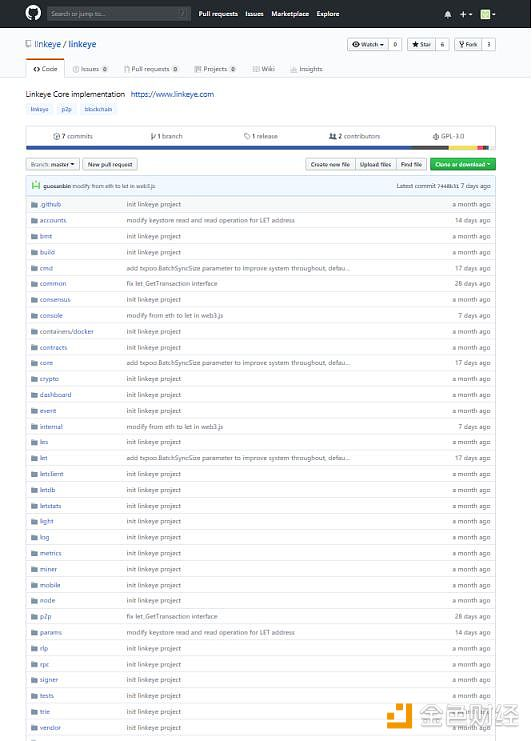
Task: Open the Clone or download dropdown
Action: click(x=463, y=164)
